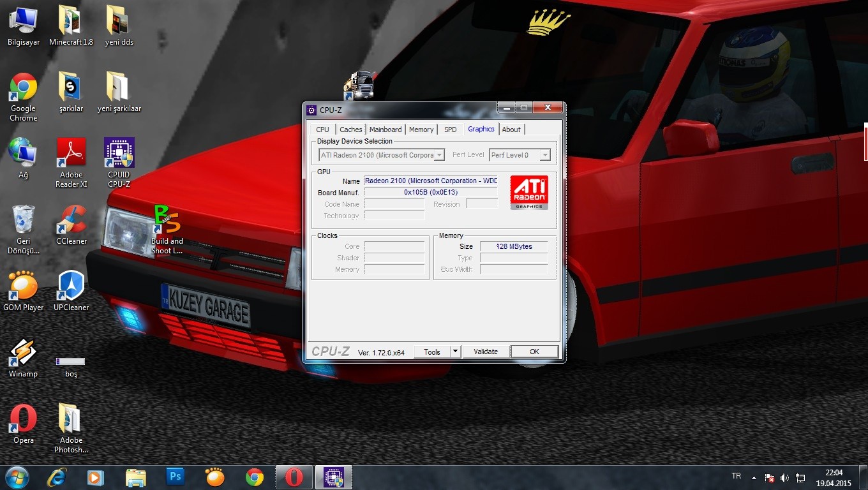
Task: Open the Action Center flag icon
Action: 770,478
